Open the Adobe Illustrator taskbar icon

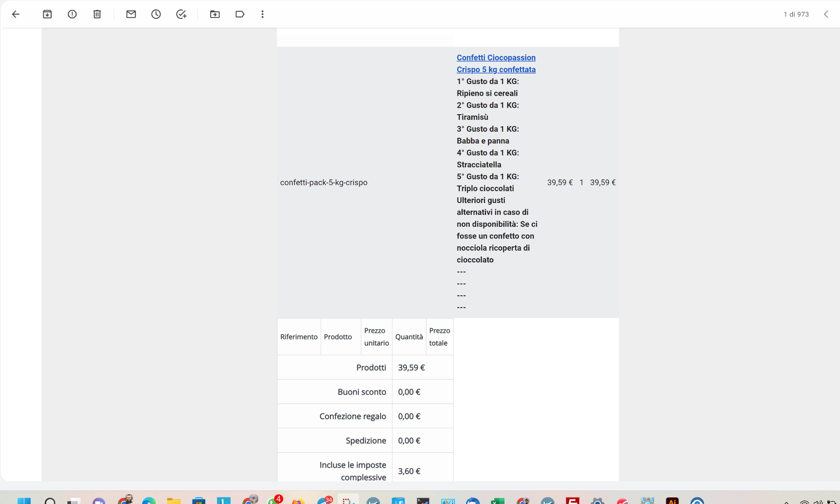tap(672, 501)
